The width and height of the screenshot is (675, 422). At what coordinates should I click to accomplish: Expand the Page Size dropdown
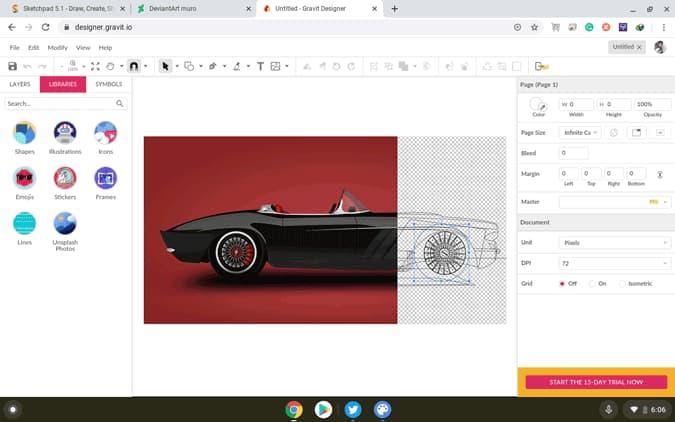pos(580,133)
